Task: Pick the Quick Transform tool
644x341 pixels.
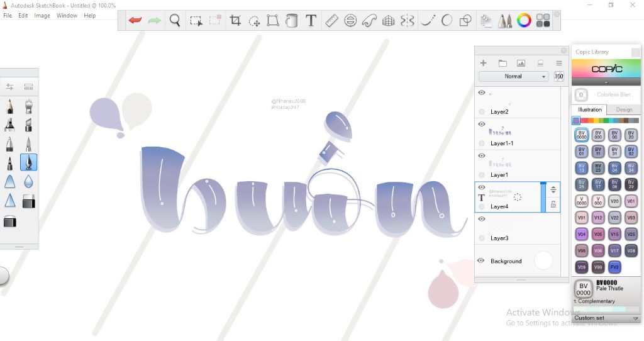Action: 254,21
